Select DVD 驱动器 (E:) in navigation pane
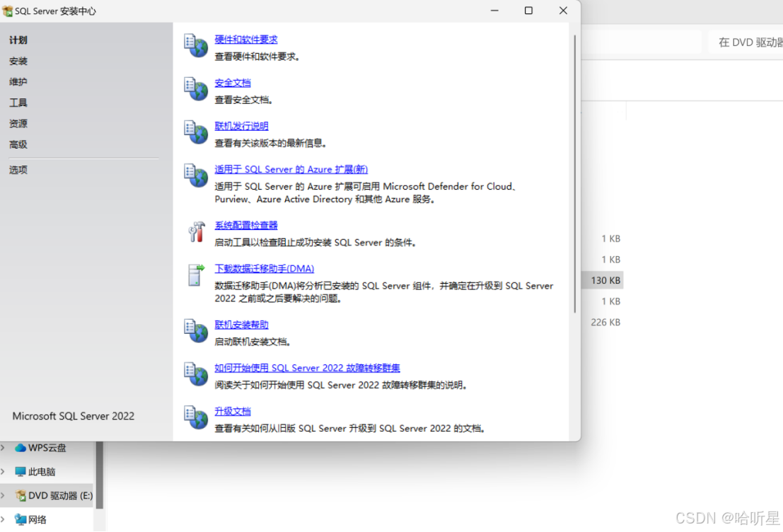 point(47,495)
